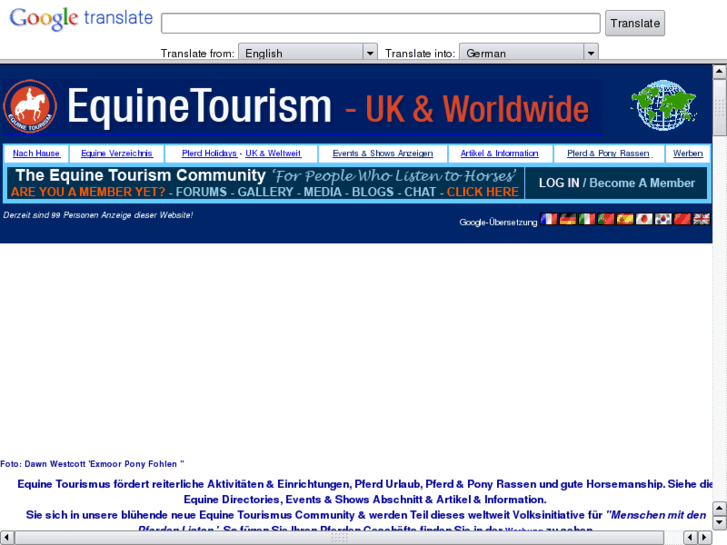The image size is (727, 545).
Task: Click 'LOG IN / Become A Member'
Action: tap(617, 183)
